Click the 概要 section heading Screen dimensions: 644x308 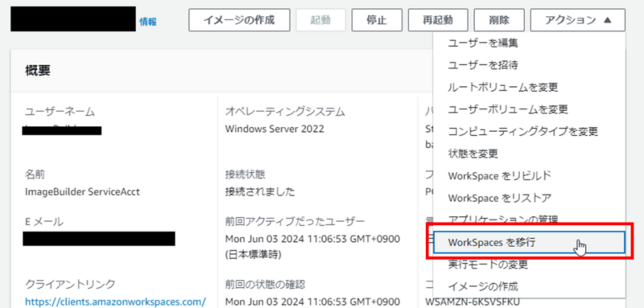[x=38, y=71]
